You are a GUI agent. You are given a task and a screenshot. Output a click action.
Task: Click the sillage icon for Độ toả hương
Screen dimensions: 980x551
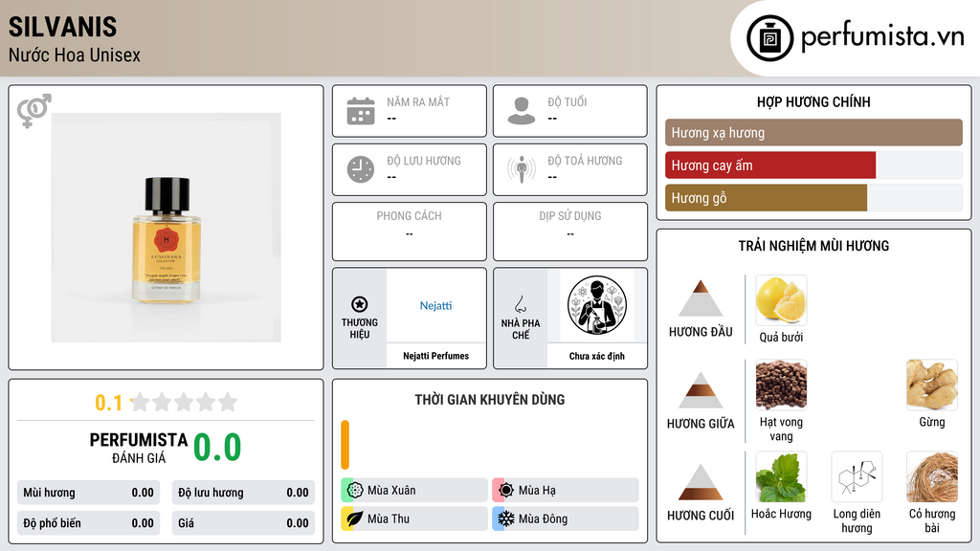[x=522, y=169]
